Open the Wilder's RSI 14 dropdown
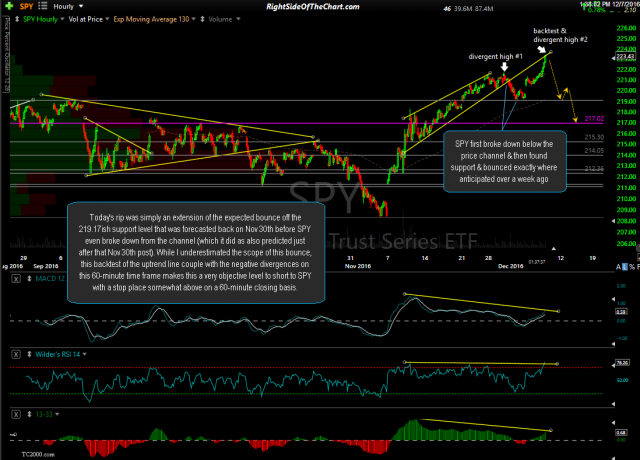Screen dimensions: 640x460 (x=84, y=354)
